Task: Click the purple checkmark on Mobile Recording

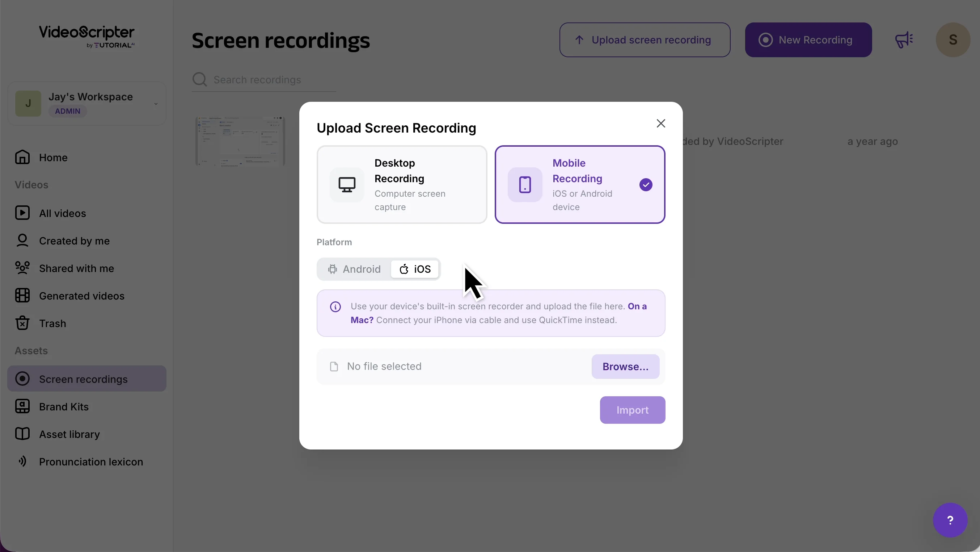Action: click(646, 185)
